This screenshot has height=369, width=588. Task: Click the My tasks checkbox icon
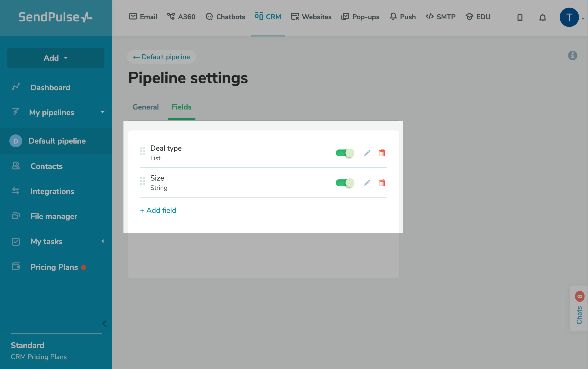tap(16, 241)
